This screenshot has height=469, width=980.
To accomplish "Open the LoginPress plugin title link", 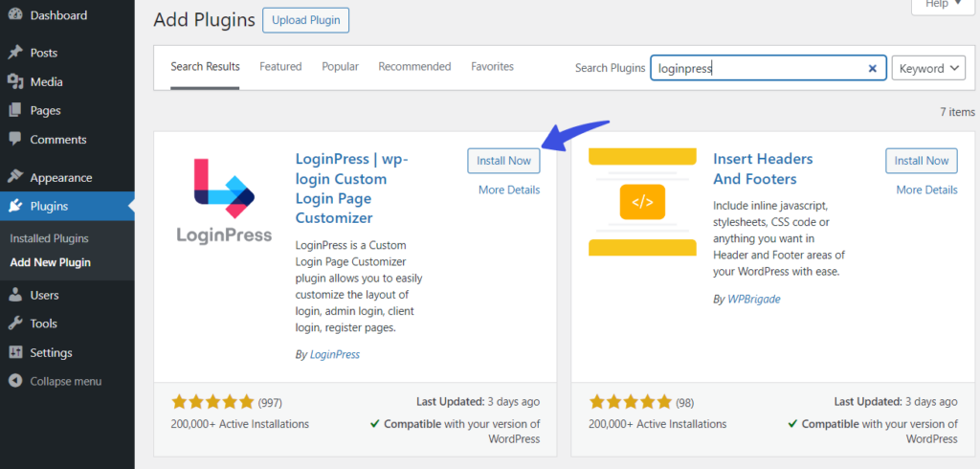I will (x=351, y=189).
